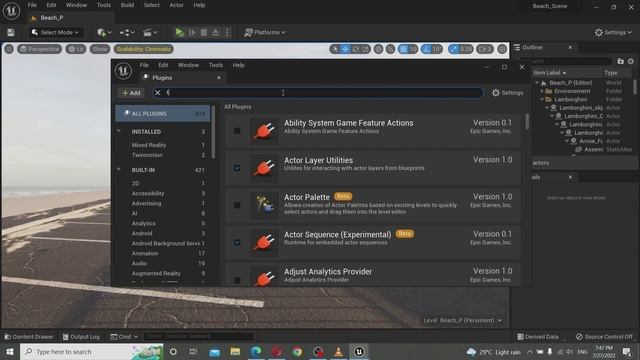This screenshot has height=360, width=640.
Task: Open the Platforms dropdown
Action: (264, 32)
